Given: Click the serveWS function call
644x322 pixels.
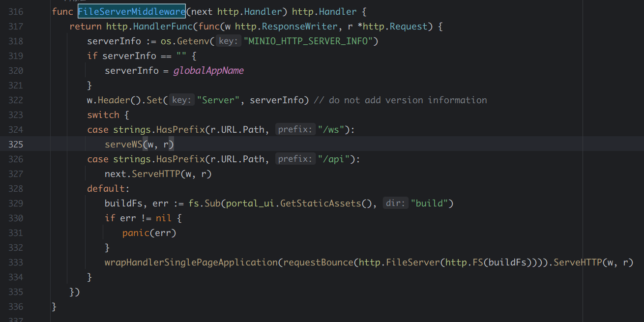Looking at the screenshot, I should point(123,144).
